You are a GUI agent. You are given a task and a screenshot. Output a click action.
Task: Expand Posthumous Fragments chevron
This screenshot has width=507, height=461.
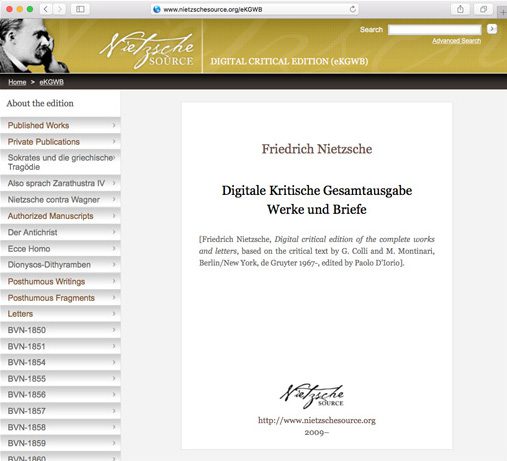[114, 298]
